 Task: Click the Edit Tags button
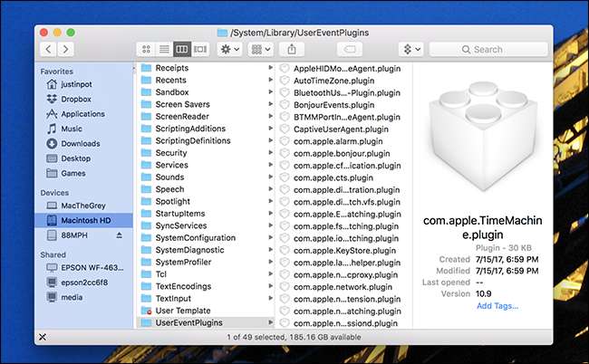(350, 49)
